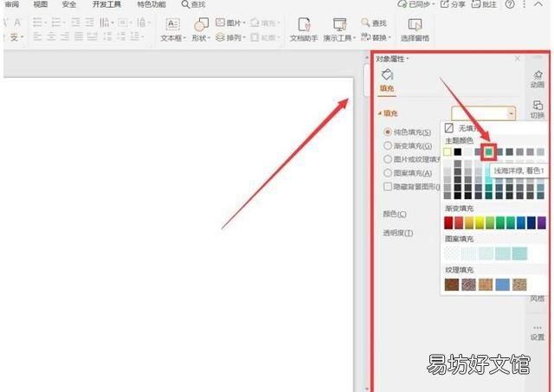Click the 分享 share icon
Image resolution: width=554 pixels, height=392 pixels.
(444, 4)
